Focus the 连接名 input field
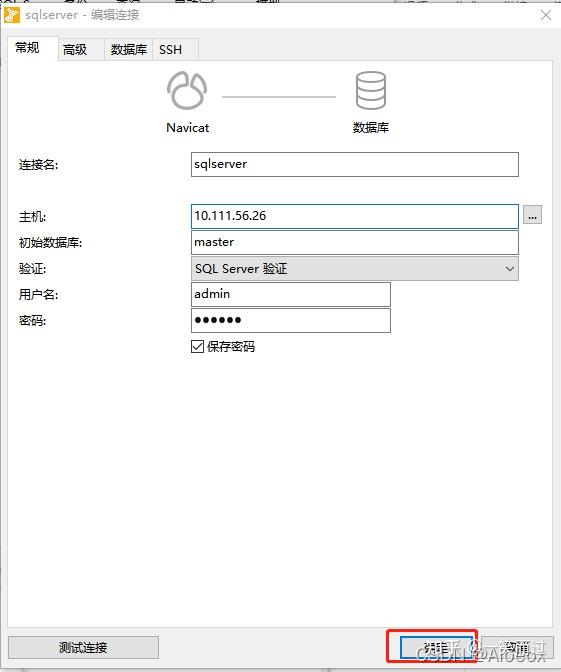This screenshot has width=561, height=672. pos(354,165)
